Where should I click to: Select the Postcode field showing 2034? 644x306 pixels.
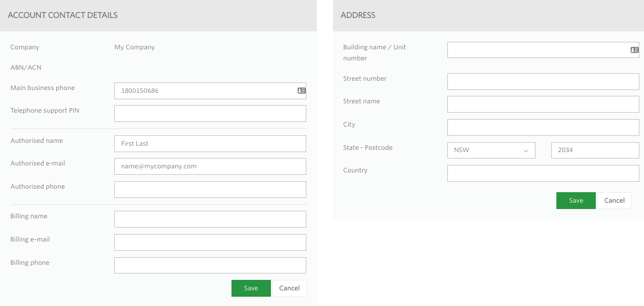pos(595,150)
